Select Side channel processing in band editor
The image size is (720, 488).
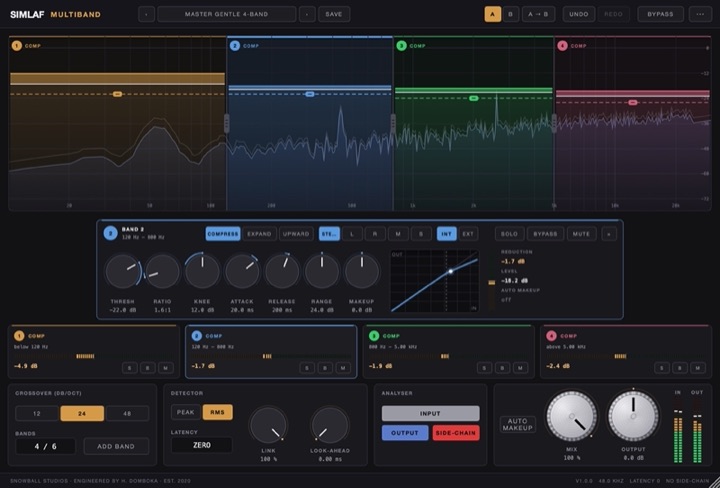click(x=421, y=234)
